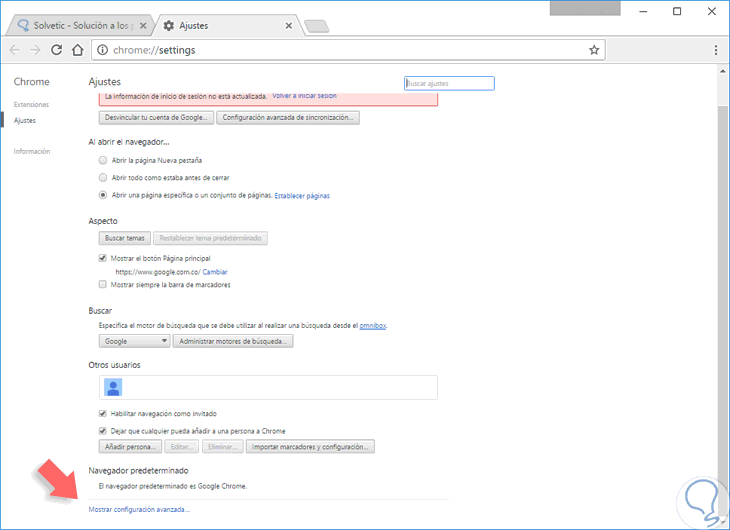Click the Editar person button
Image resolution: width=730 pixels, height=530 pixels.
(x=182, y=447)
